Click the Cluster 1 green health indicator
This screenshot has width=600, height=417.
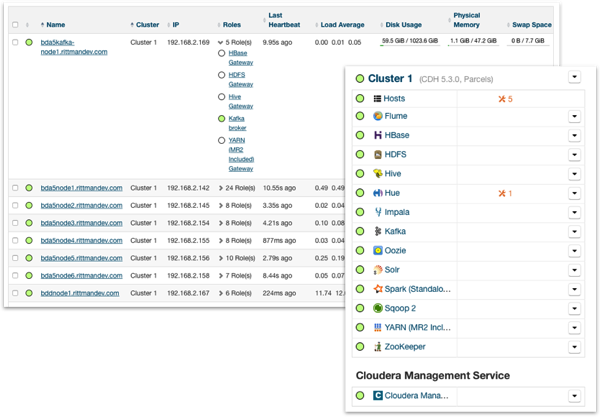click(360, 79)
